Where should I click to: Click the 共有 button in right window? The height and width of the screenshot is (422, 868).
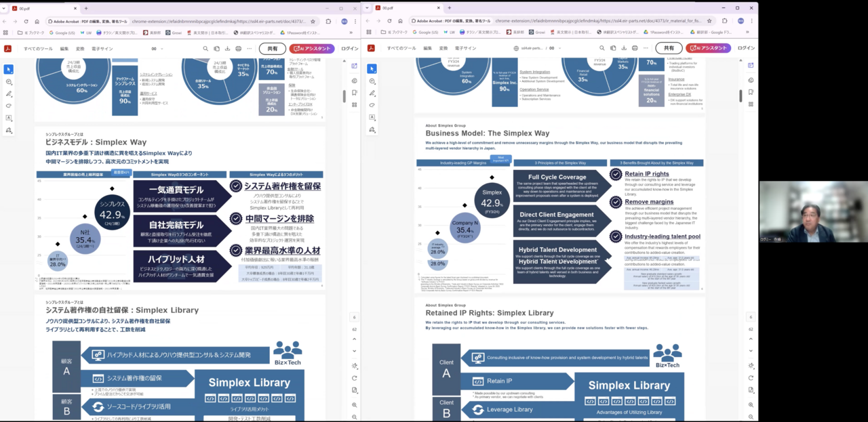point(669,49)
